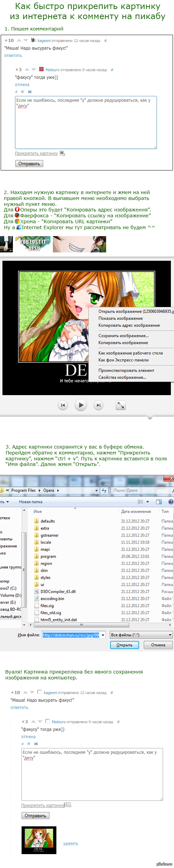Click Matsuro's red avatar icon in step 1

[41, 69]
